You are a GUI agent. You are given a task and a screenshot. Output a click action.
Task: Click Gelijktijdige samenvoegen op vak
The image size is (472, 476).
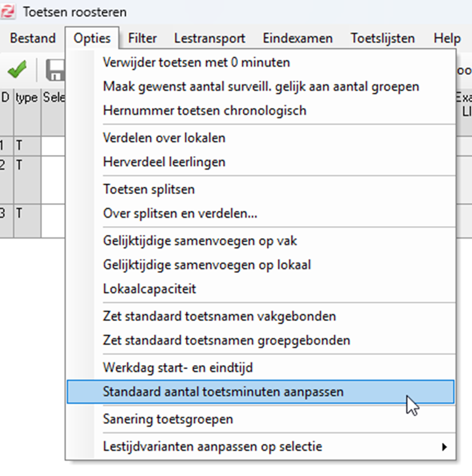pos(200,241)
